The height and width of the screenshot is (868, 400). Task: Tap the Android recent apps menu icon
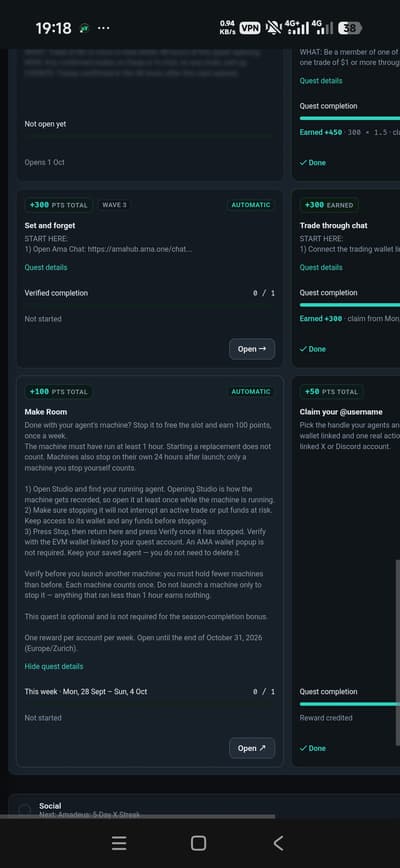click(x=119, y=843)
